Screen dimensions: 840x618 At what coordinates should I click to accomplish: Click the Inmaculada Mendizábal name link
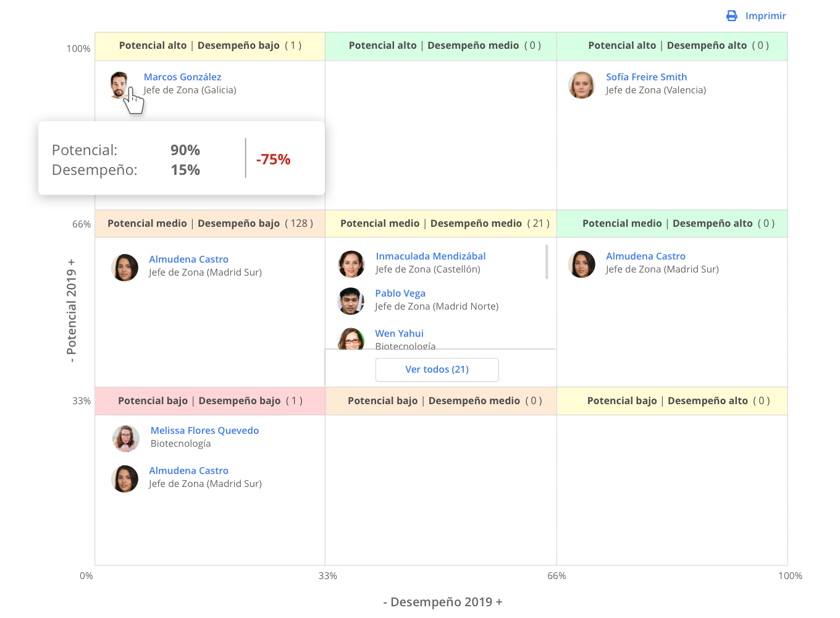[430, 256]
